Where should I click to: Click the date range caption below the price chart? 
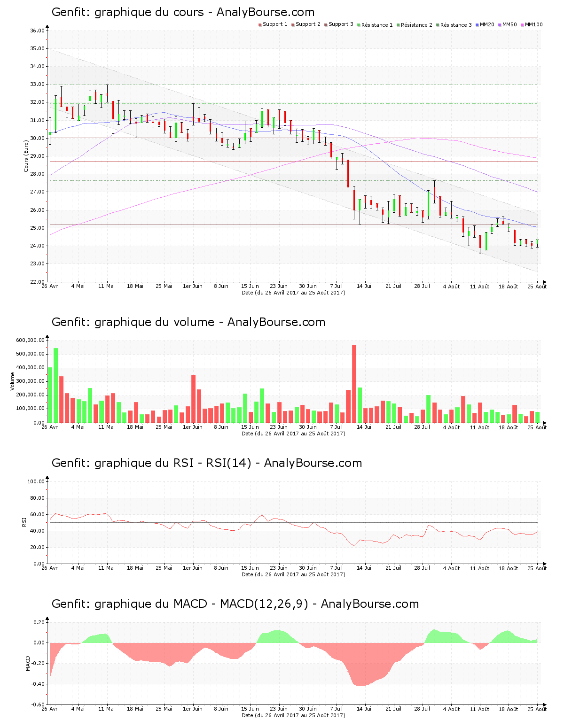tap(293, 293)
